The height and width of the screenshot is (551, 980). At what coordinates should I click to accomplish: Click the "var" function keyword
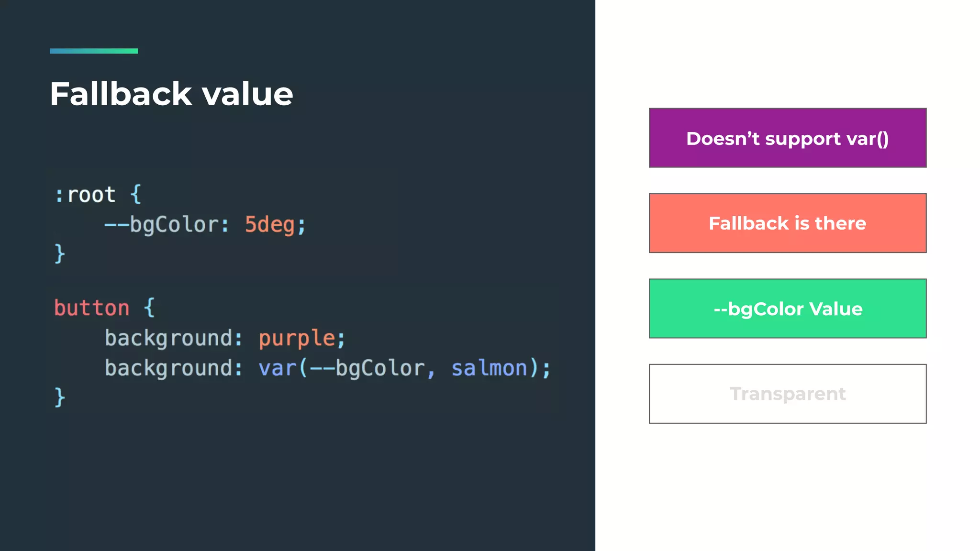tap(277, 368)
